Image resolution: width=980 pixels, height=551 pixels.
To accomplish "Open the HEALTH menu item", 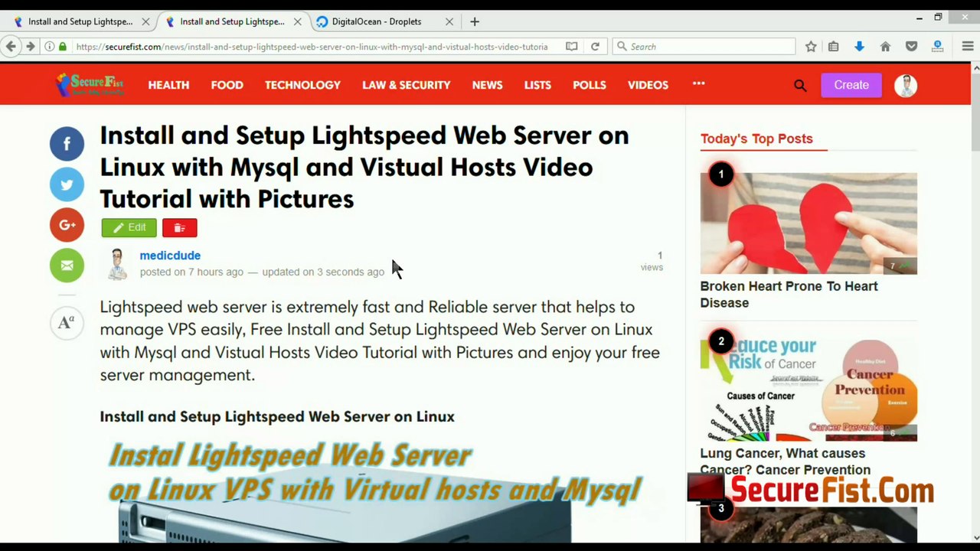I will (x=168, y=85).
